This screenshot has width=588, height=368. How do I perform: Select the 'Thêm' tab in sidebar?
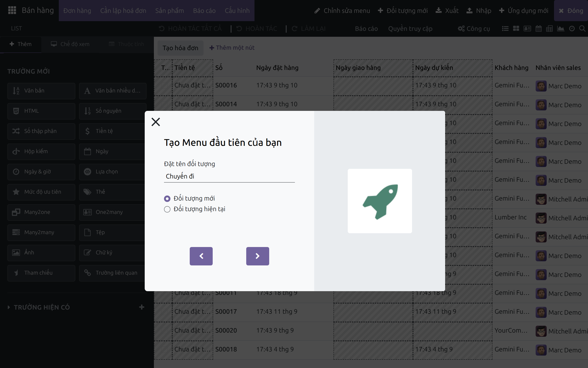tap(21, 44)
